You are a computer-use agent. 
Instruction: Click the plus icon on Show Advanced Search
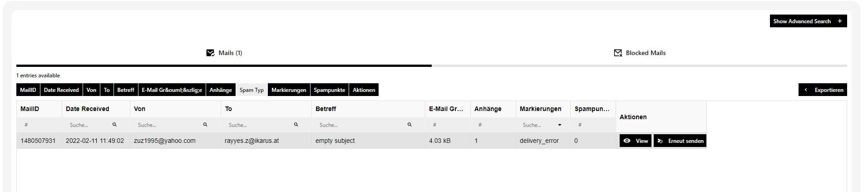(840, 21)
